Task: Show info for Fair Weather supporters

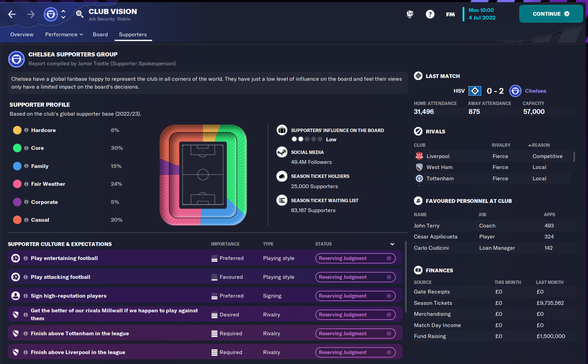Action: click(x=26, y=184)
